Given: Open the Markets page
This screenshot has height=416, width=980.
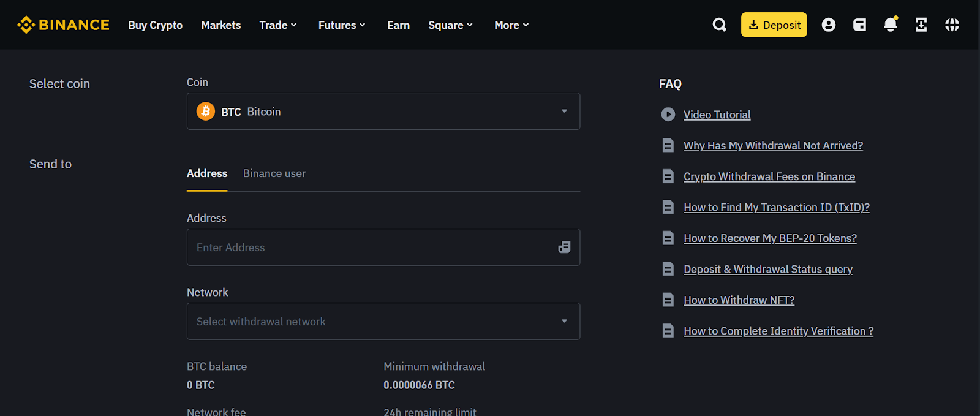Looking at the screenshot, I should click(x=221, y=25).
